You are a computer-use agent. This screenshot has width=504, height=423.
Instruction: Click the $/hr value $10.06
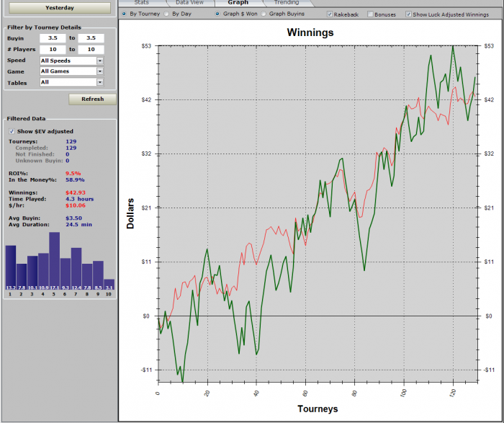pos(76,205)
